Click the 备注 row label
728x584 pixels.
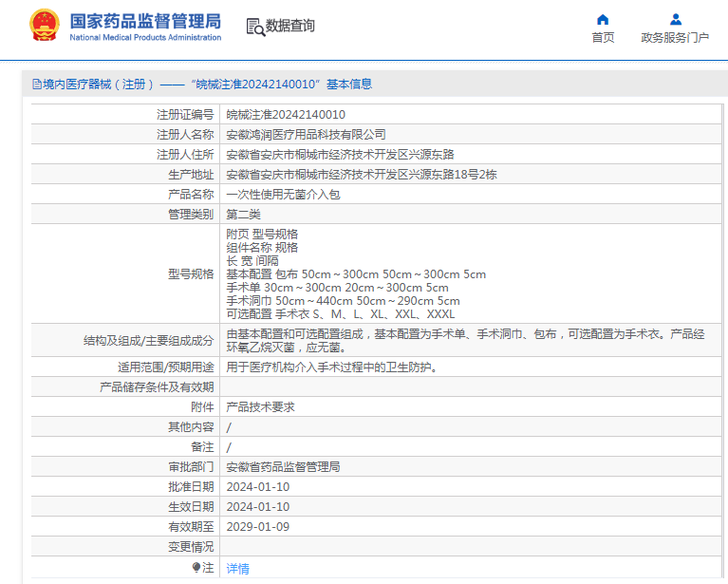tap(202, 447)
